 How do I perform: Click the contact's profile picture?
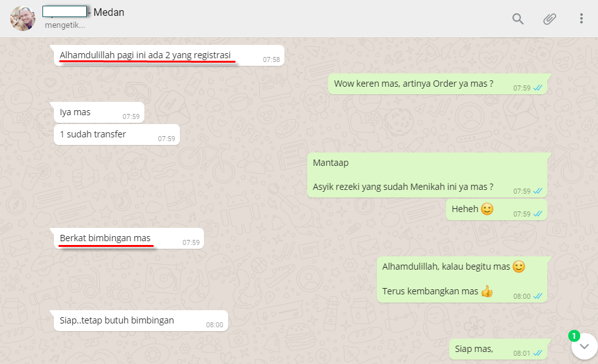coord(23,18)
